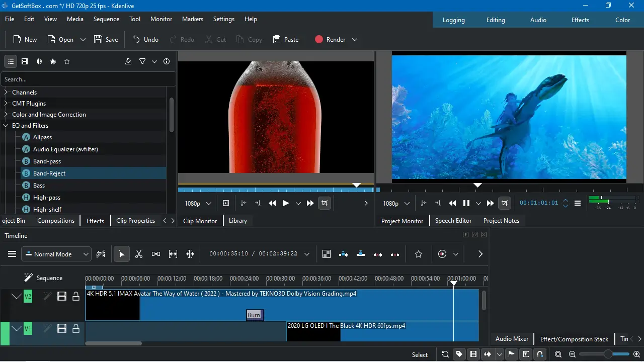Expand the CMT Plugins category

point(6,104)
